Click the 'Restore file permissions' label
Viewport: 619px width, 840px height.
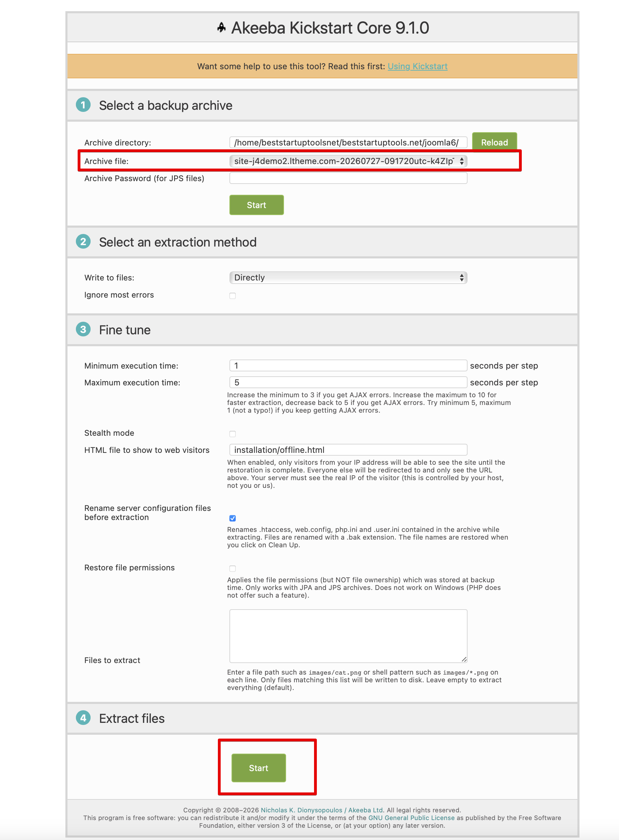[129, 568]
